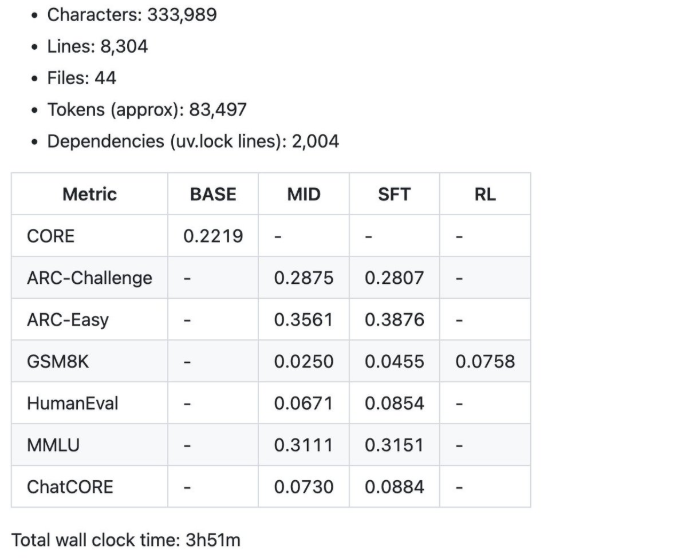Click the ARC-Challenge MID value 0.2875
688x558 pixels.
(x=304, y=278)
